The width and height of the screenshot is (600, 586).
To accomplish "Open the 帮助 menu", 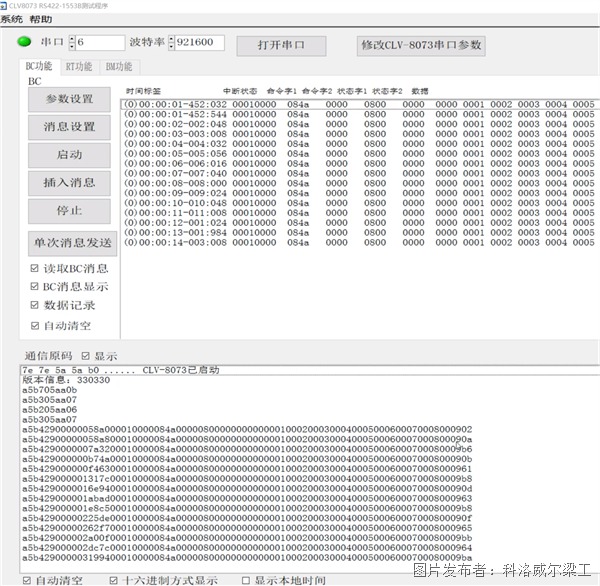I will [x=41, y=19].
